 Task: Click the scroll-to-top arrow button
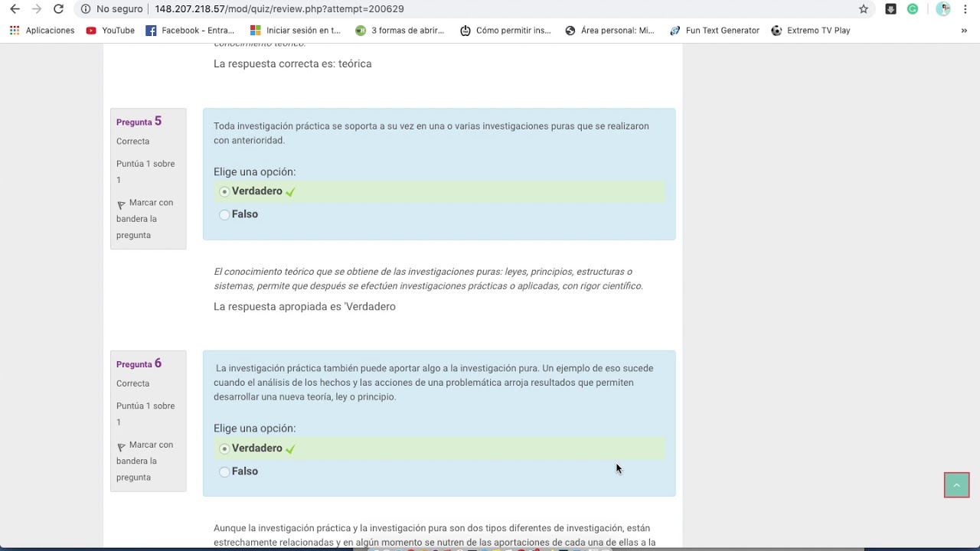tap(956, 485)
